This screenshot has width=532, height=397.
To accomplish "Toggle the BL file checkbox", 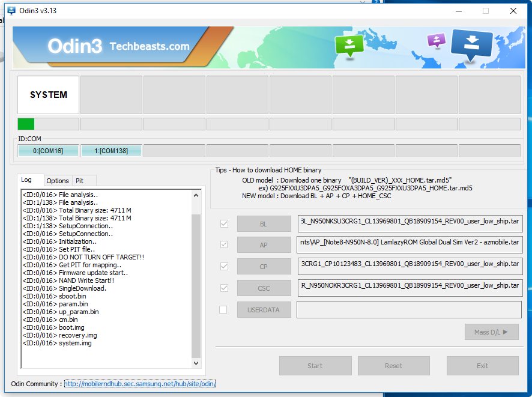I will 224,223.
